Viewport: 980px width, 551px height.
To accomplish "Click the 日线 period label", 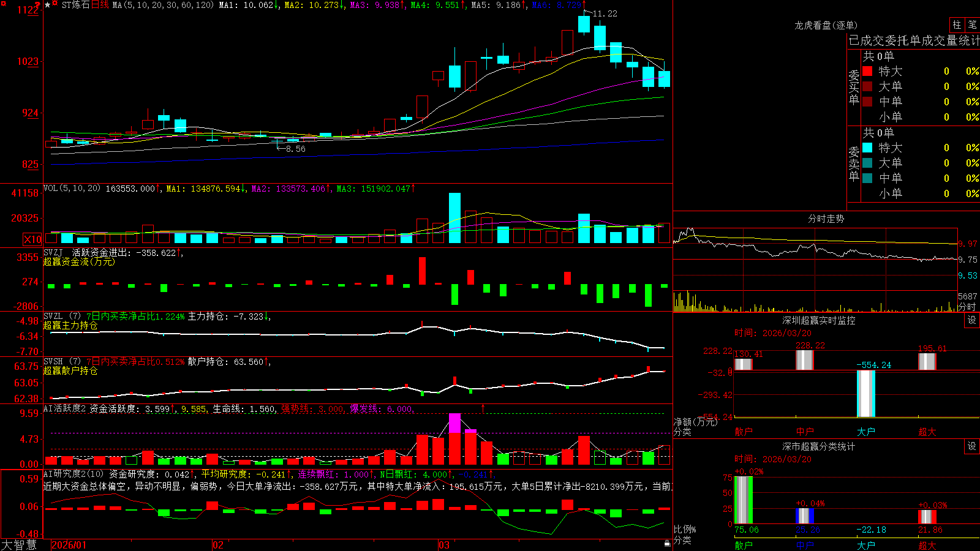I will (x=100, y=5).
